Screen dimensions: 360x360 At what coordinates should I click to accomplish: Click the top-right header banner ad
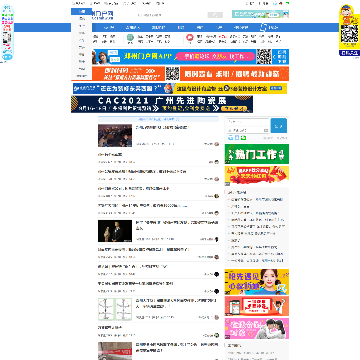(x=260, y=14)
